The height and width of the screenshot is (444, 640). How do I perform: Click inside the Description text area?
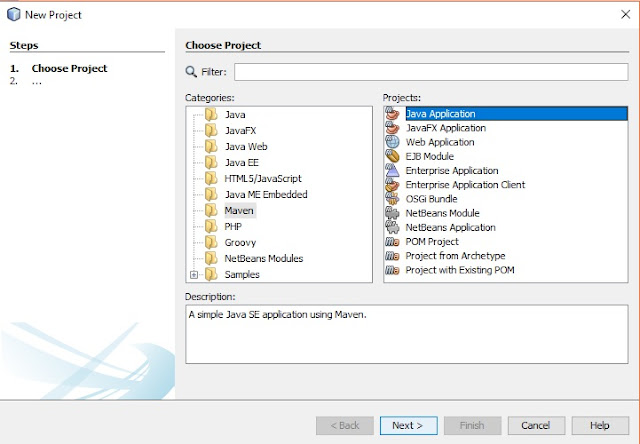[407, 334]
